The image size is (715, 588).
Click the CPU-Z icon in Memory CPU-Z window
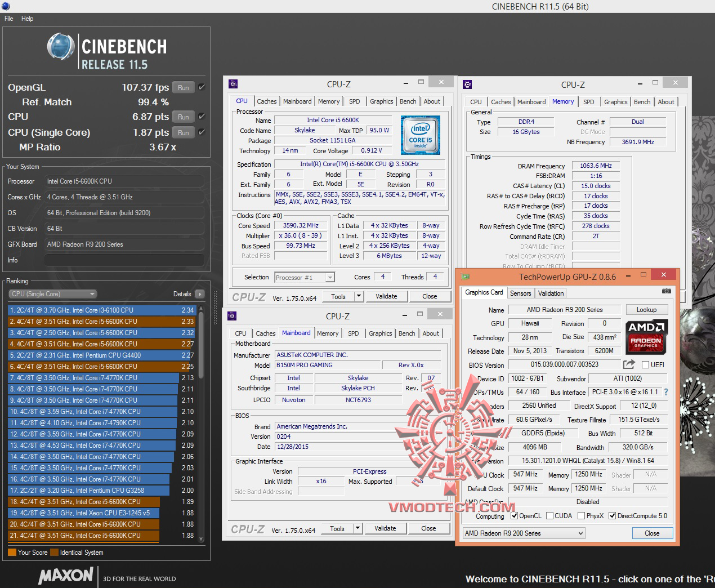[x=467, y=84]
